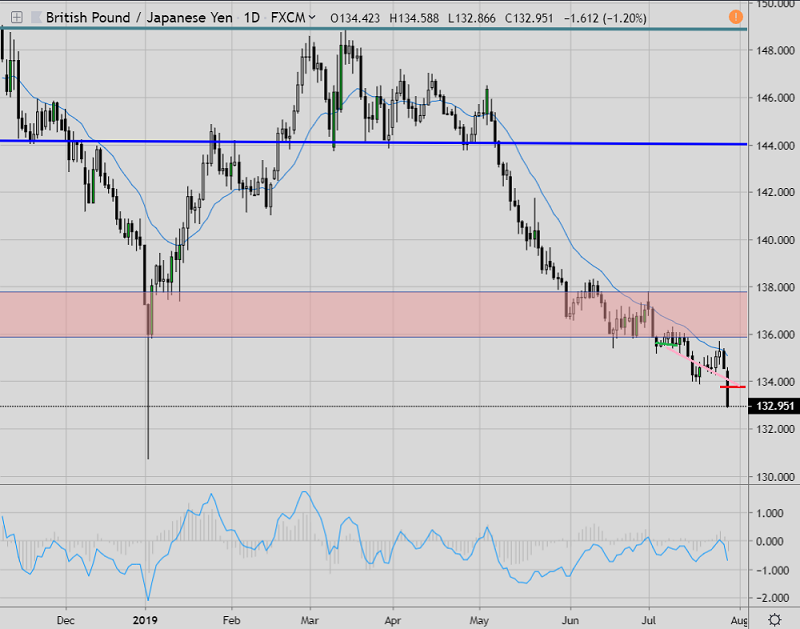Click the FXCM exchange label
The width and height of the screenshot is (800, 629).
(x=288, y=18)
